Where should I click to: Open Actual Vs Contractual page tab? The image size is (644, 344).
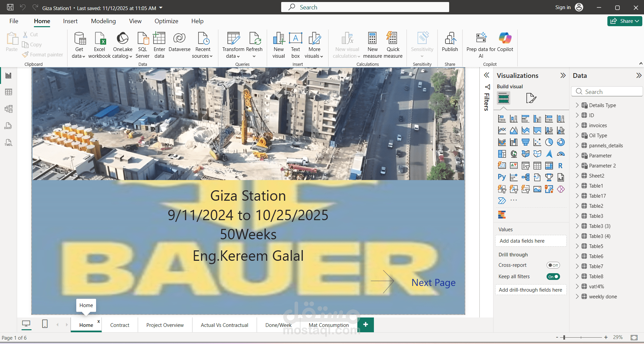tap(224, 325)
